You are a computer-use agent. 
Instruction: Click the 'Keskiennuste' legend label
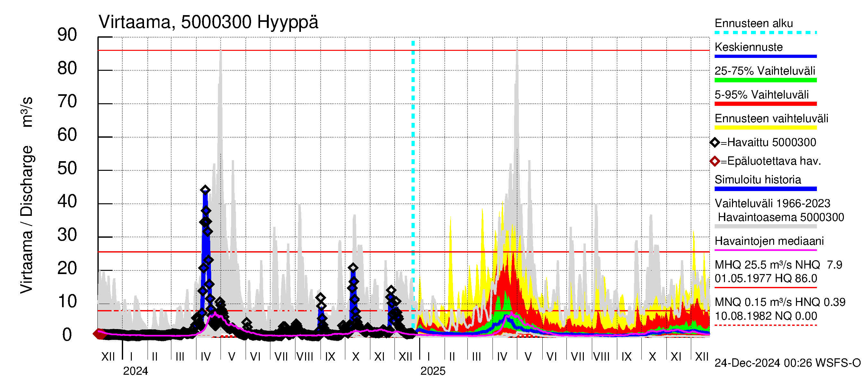748,47
